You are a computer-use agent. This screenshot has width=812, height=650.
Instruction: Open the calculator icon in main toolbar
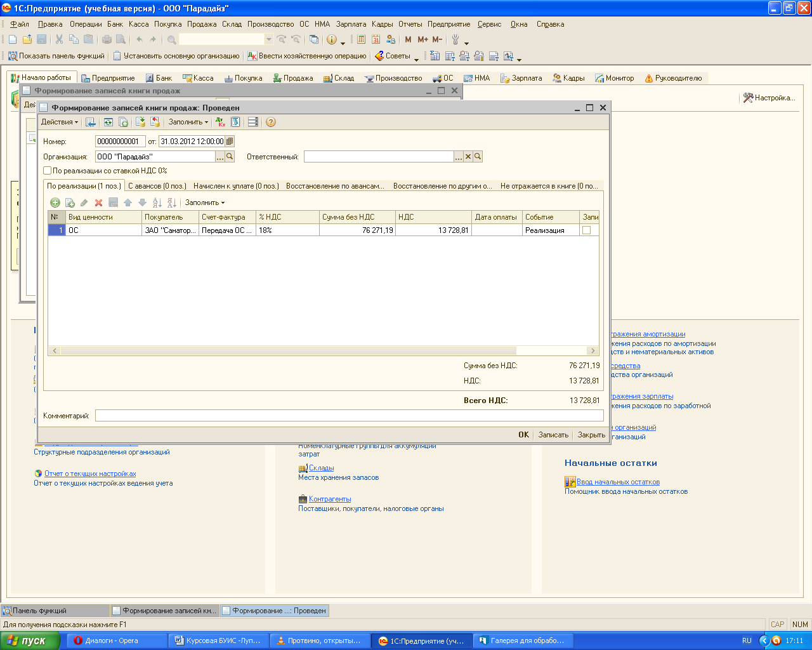click(361, 39)
